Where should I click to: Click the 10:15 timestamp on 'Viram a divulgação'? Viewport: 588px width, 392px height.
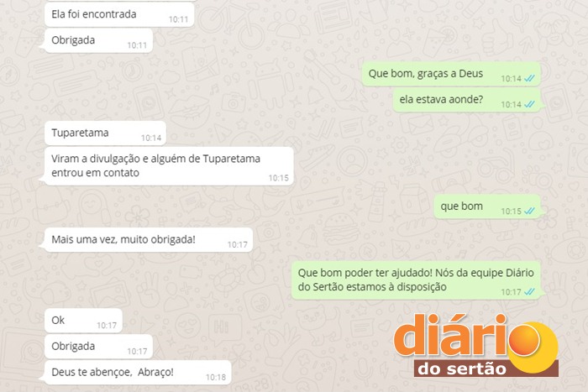click(279, 178)
